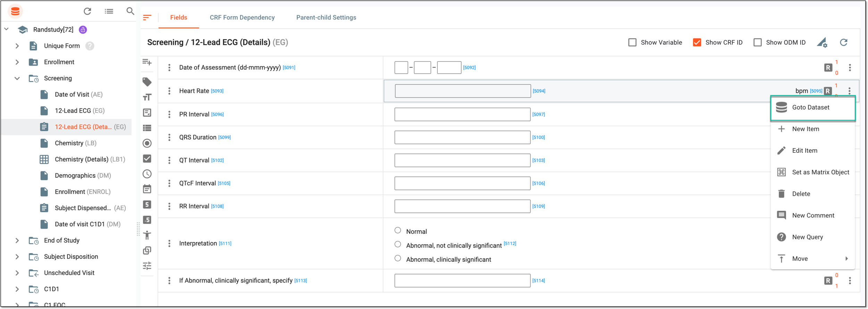Click the day box of Date of Assessment
Screen dimensions: 868x309
(x=401, y=68)
